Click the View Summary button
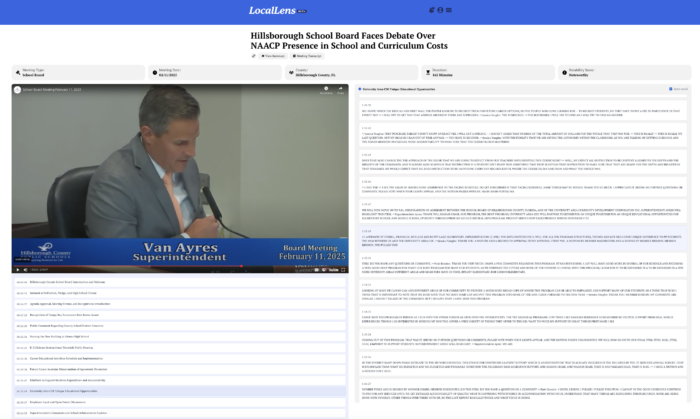Image resolution: width=700 pixels, height=419 pixels. pos(273,56)
